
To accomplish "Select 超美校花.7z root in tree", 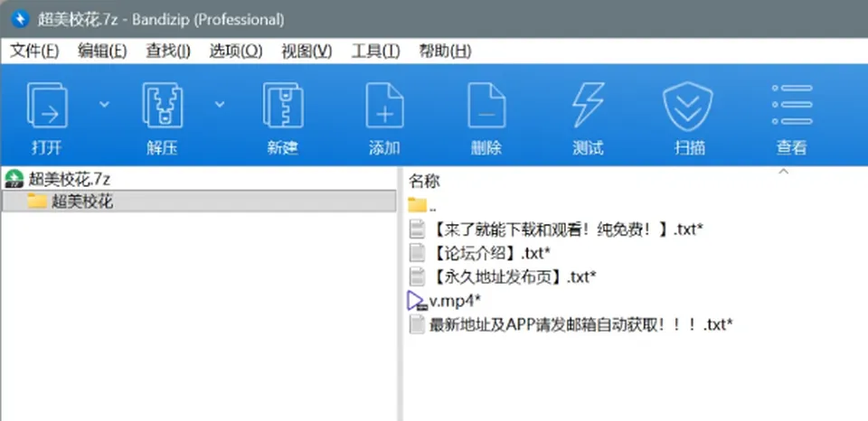I will [x=70, y=179].
